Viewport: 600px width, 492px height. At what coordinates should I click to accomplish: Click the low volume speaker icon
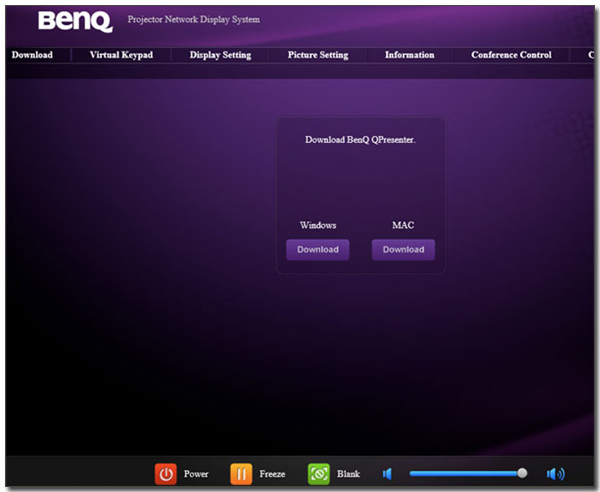pos(387,474)
